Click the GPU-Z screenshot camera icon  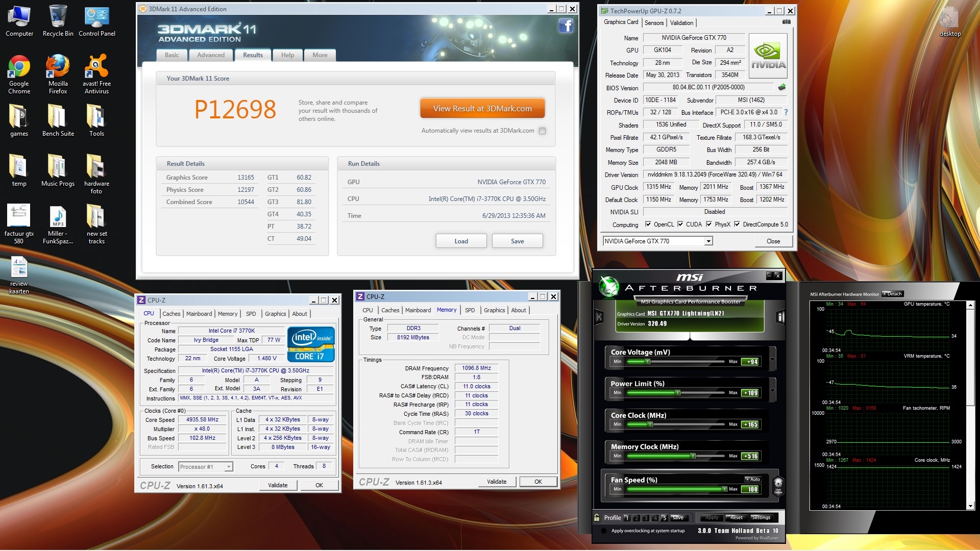[x=786, y=22]
